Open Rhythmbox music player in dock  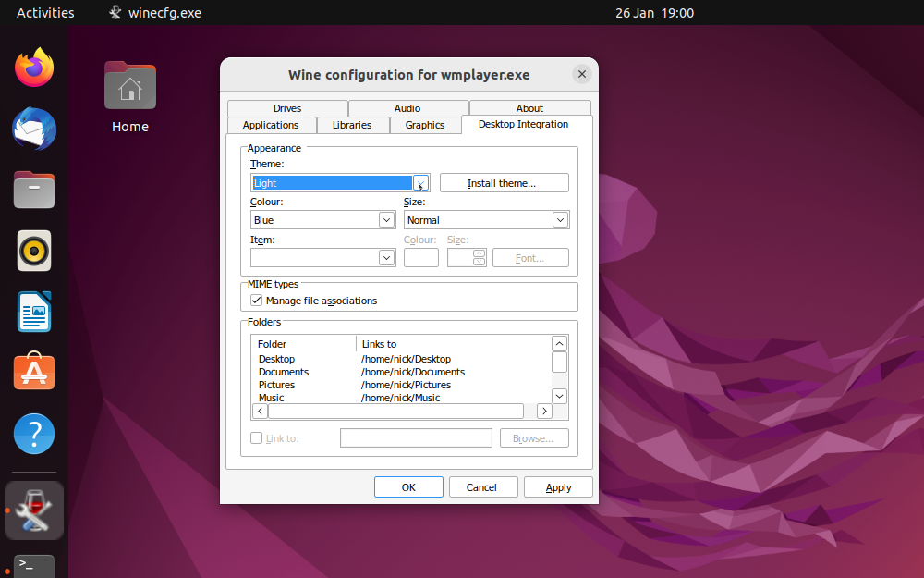pyautogui.click(x=34, y=251)
